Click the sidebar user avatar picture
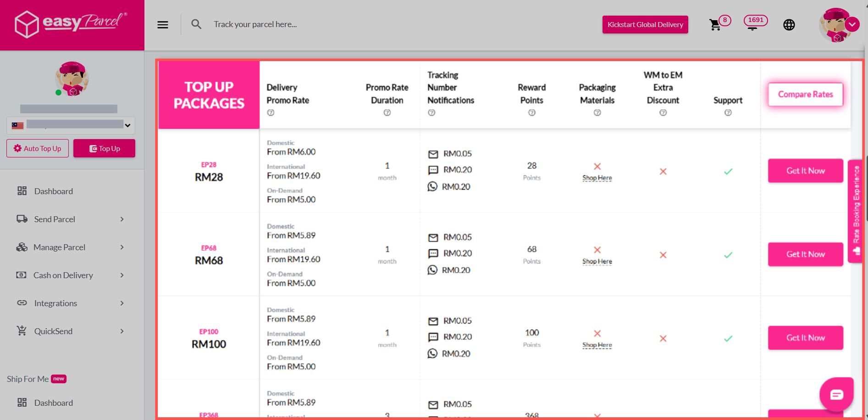The height and width of the screenshot is (420, 868). point(72,79)
